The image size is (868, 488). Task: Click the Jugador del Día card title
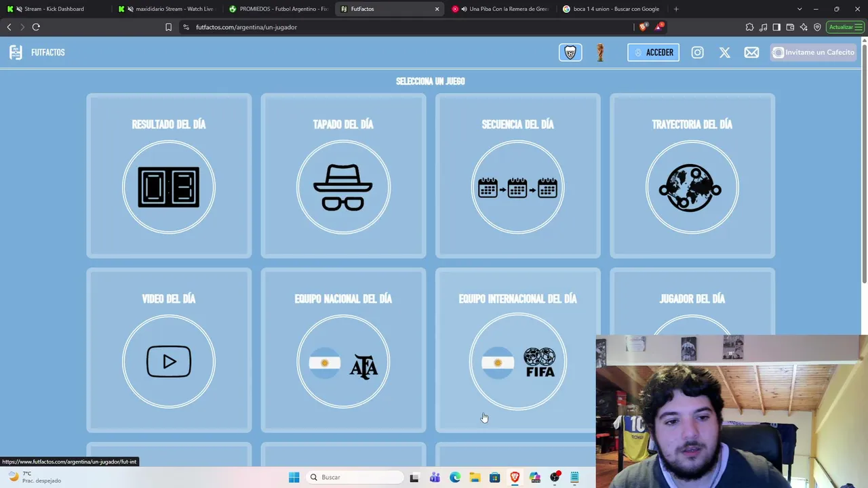[692, 299]
